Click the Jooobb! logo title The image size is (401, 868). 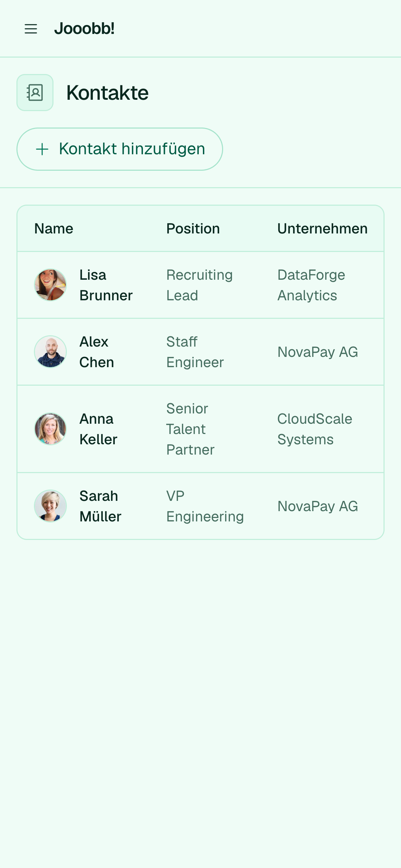84,28
